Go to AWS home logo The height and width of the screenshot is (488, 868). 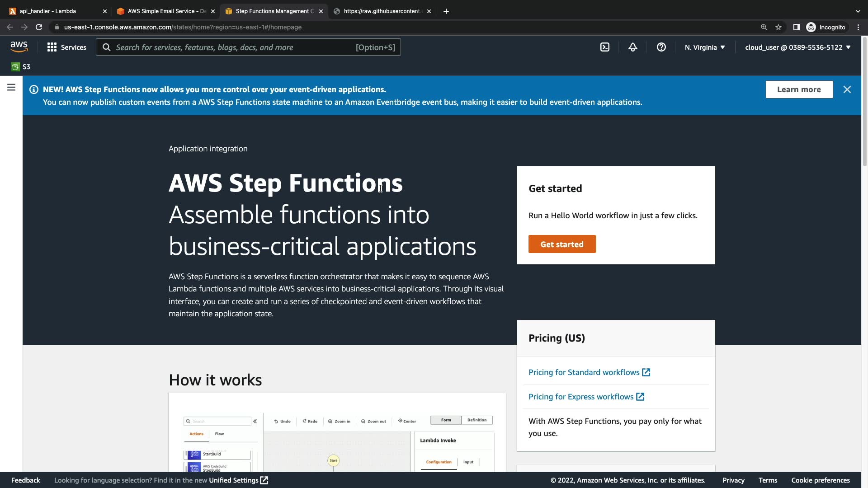click(x=19, y=47)
